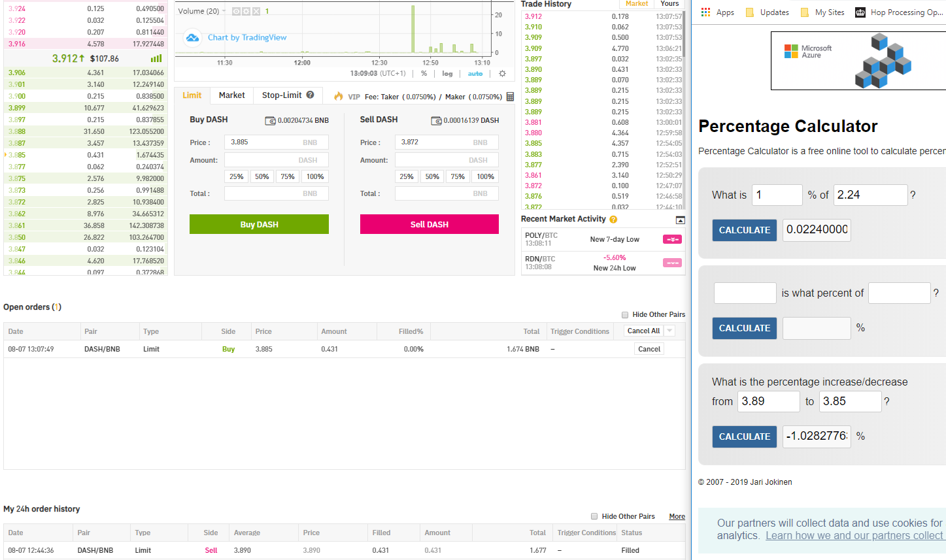Viewport: 946px width, 560px height.
Task: Click the Recent Market Activity help icon
Action: pyautogui.click(x=613, y=220)
